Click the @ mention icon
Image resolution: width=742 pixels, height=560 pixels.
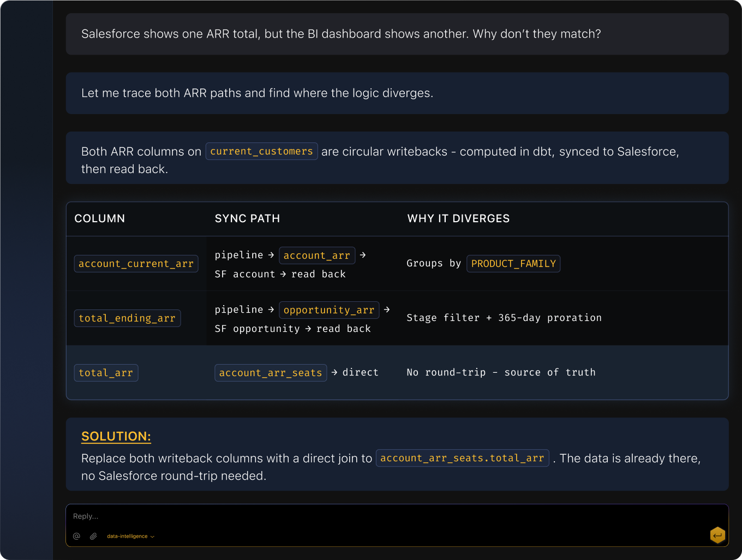pos(76,536)
